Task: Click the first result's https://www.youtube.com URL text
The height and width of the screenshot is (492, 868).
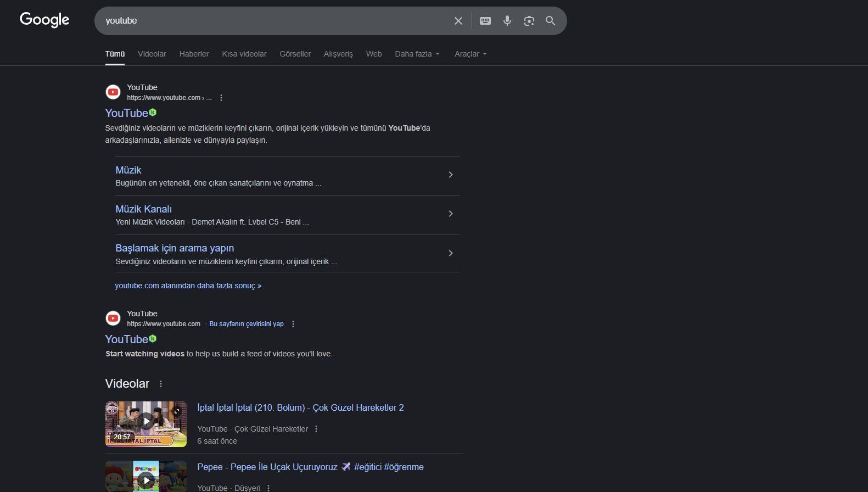Action: [x=164, y=98]
